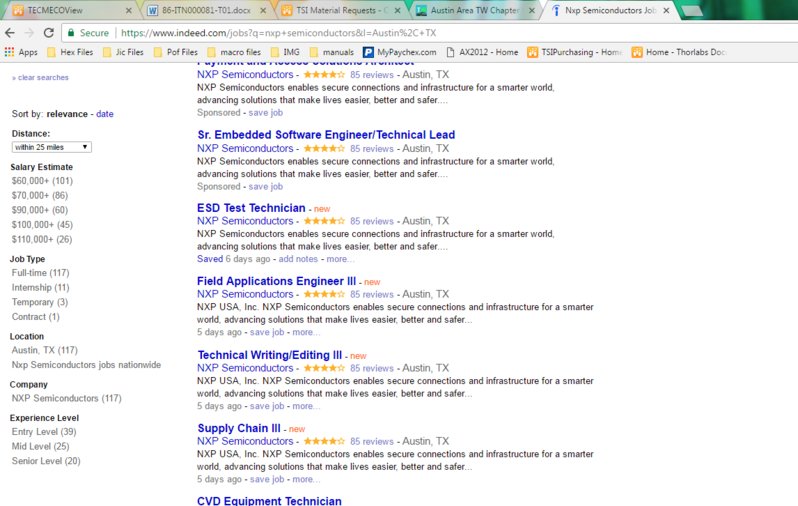The width and height of the screenshot is (798, 506).
Task: Sort results by date
Action: pos(105,114)
